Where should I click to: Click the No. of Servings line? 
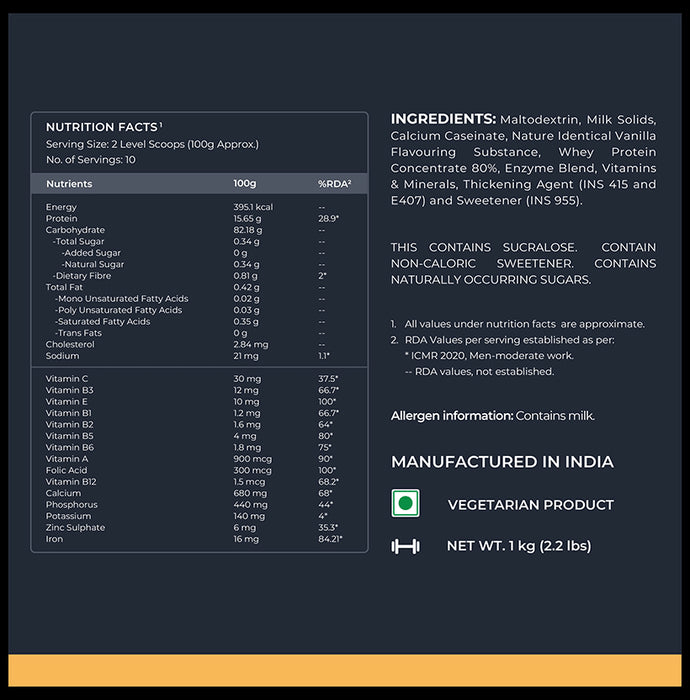click(90, 160)
